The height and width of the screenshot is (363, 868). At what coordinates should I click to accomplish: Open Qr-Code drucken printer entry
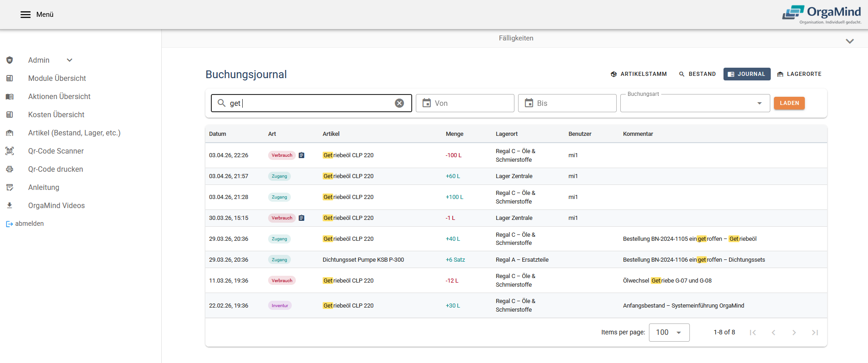pyautogui.click(x=55, y=169)
